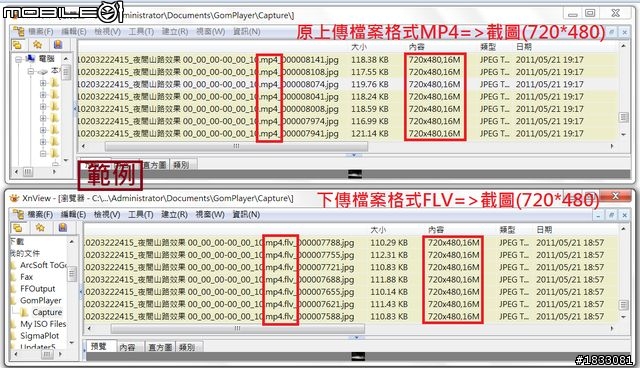640x368 pixels.
Task: Click the folder-tree icon beside 檔案(F) in top window
Action: [x=19, y=31]
